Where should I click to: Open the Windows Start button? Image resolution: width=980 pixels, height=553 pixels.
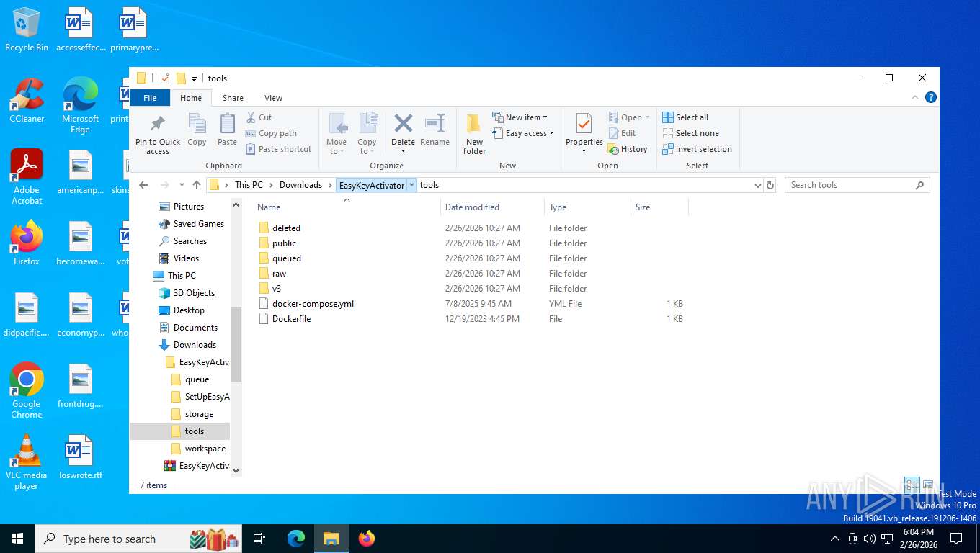(17, 539)
